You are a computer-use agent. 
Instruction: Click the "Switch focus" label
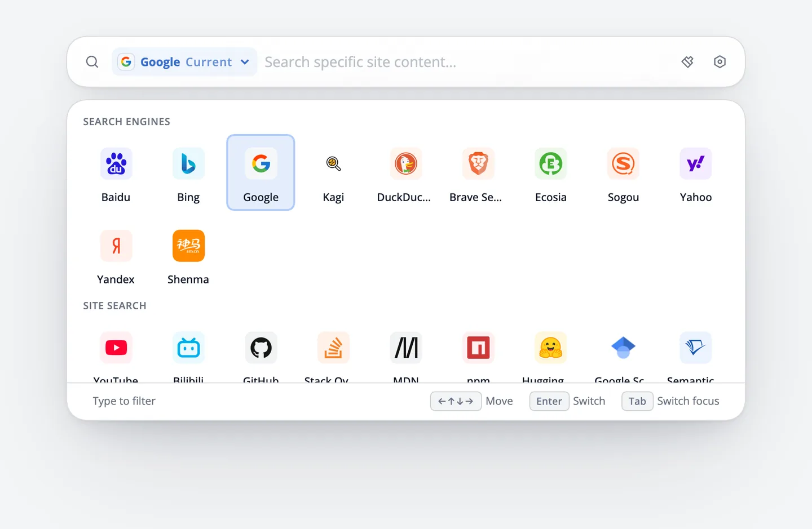point(688,401)
